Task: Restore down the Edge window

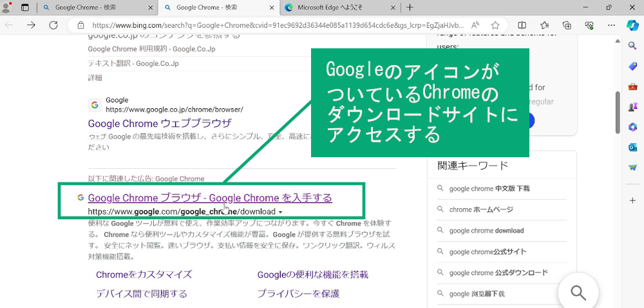Action: pyautogui.click(x=609, y=7)
